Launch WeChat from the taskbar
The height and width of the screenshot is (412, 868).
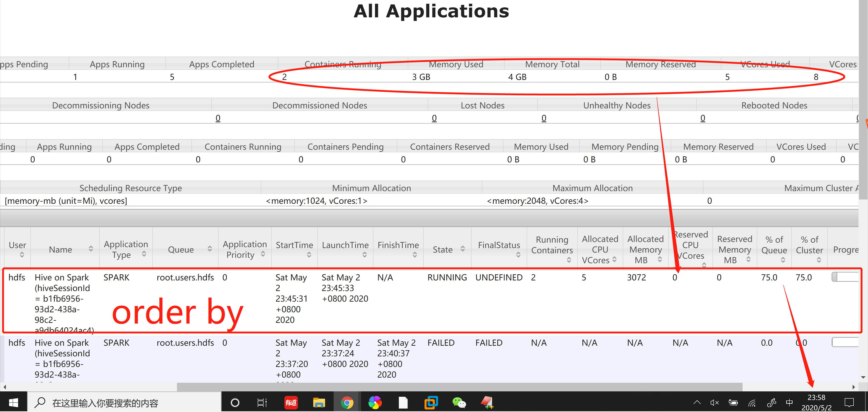pos(459,402)
